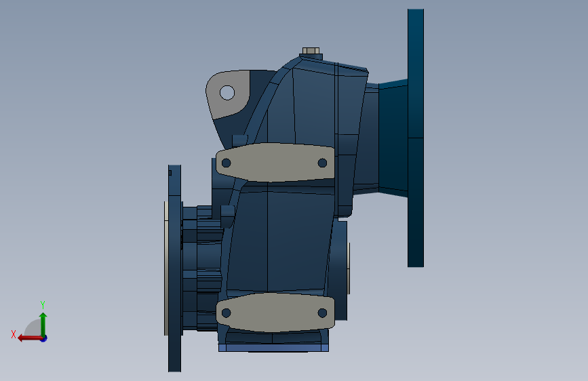Click the blue Z axis dot on the triad
The image size is (588, 381).
pyautogui.click(x=44, y=338)
